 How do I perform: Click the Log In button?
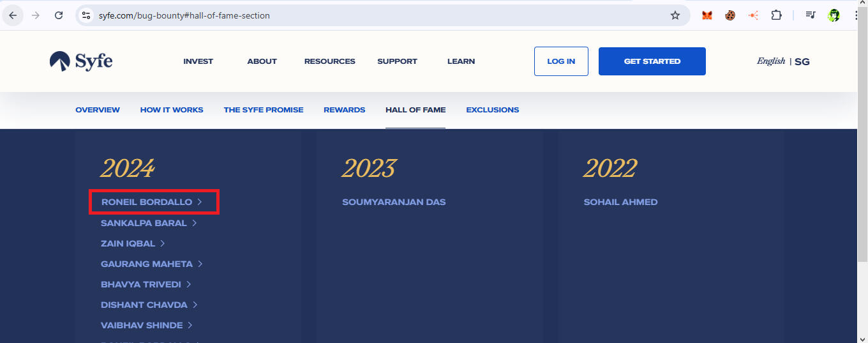561,61
